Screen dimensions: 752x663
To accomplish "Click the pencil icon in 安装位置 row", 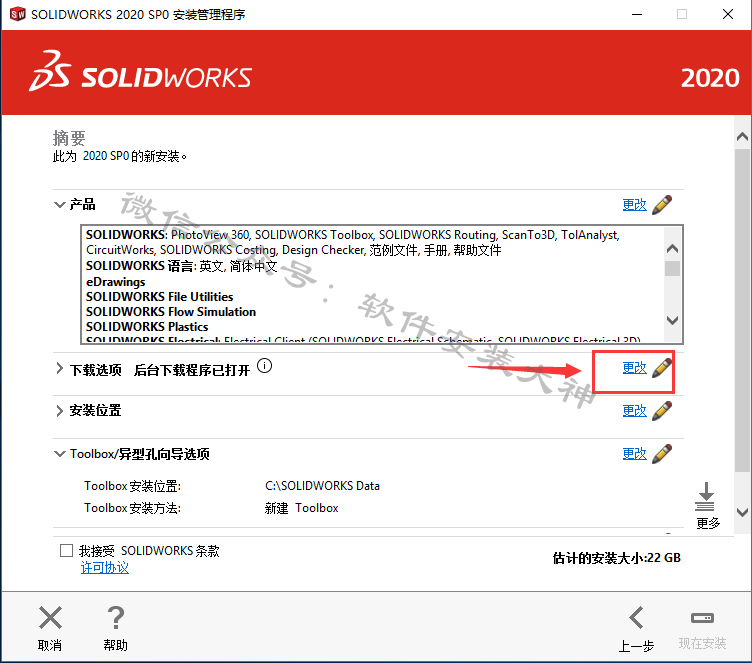I will (662, 411).
